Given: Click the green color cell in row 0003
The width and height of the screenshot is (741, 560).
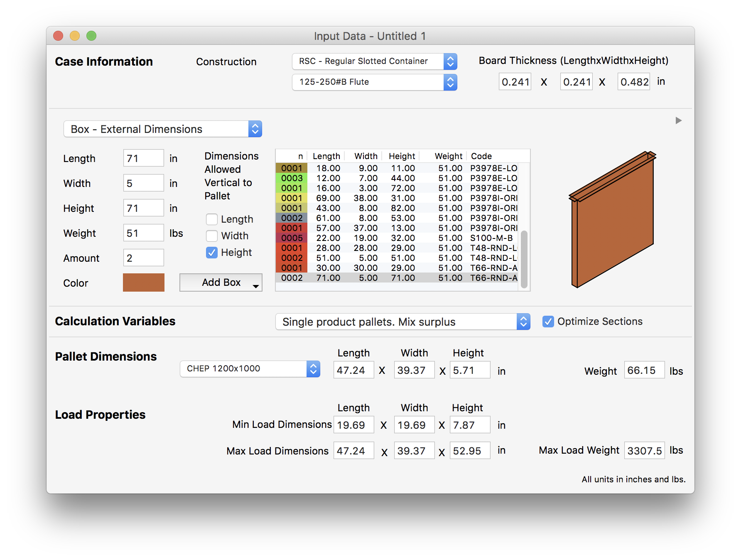Looking at the screenshot, I should click(x=292, y=178).
